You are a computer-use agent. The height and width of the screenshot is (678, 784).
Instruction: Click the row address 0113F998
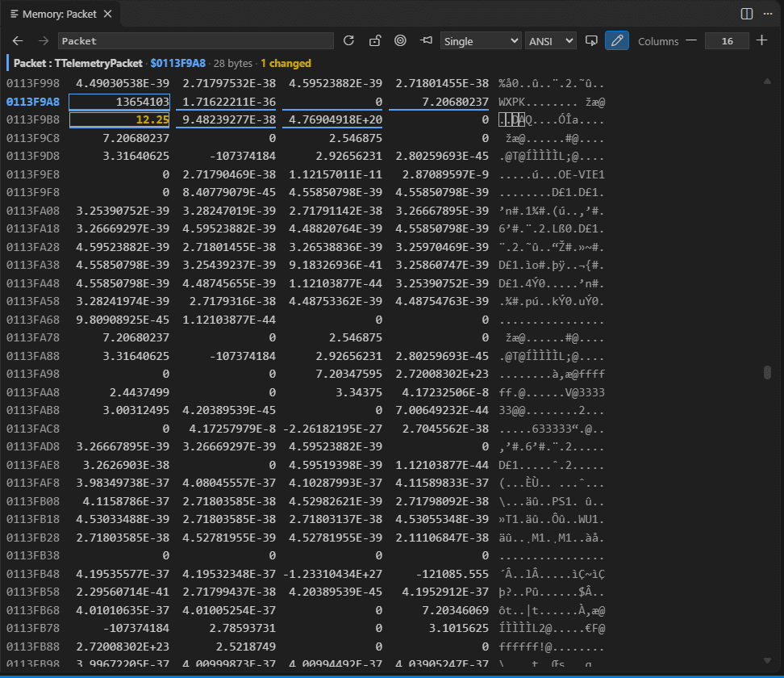coord(33,84)
